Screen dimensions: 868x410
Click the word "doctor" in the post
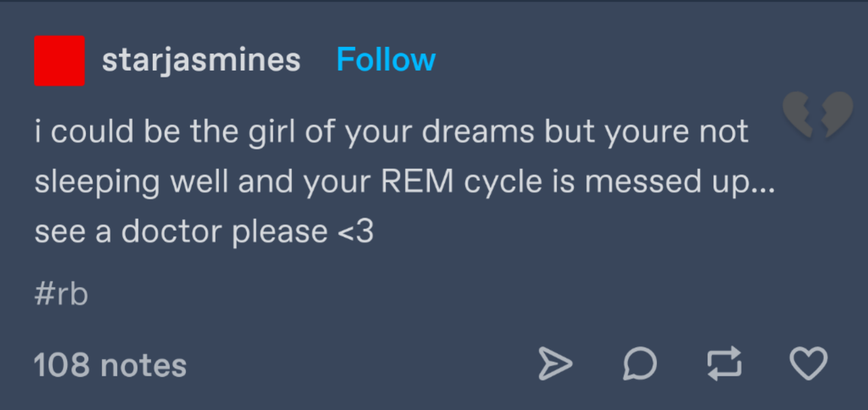click(x=171, y=232)
